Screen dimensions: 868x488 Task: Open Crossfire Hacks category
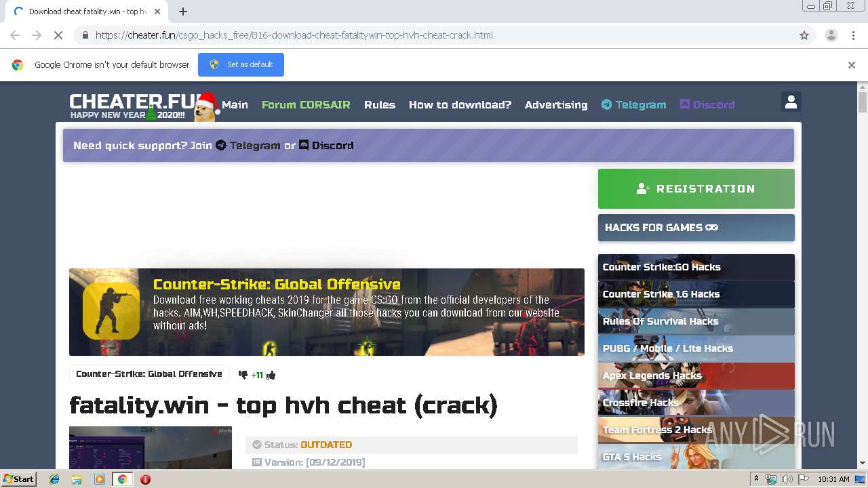click(x=696, y=403)
